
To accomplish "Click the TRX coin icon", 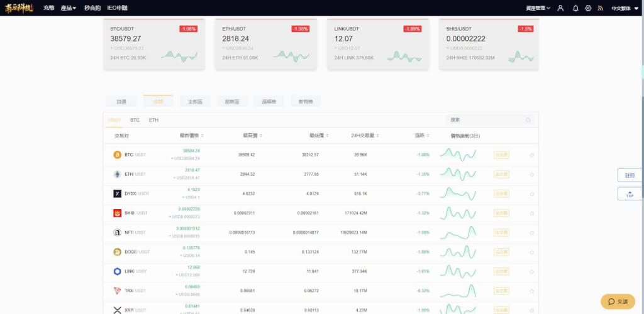I will tap(118, 291).
